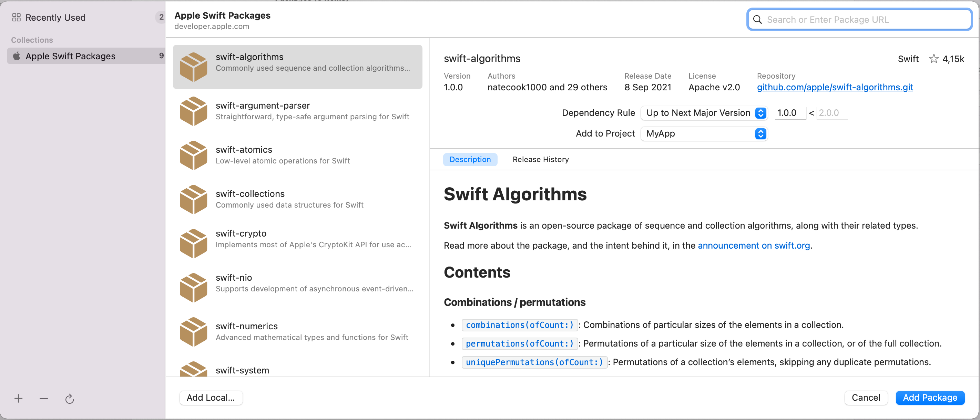Click the swift-numerics package icon

[x=194, y=331]
